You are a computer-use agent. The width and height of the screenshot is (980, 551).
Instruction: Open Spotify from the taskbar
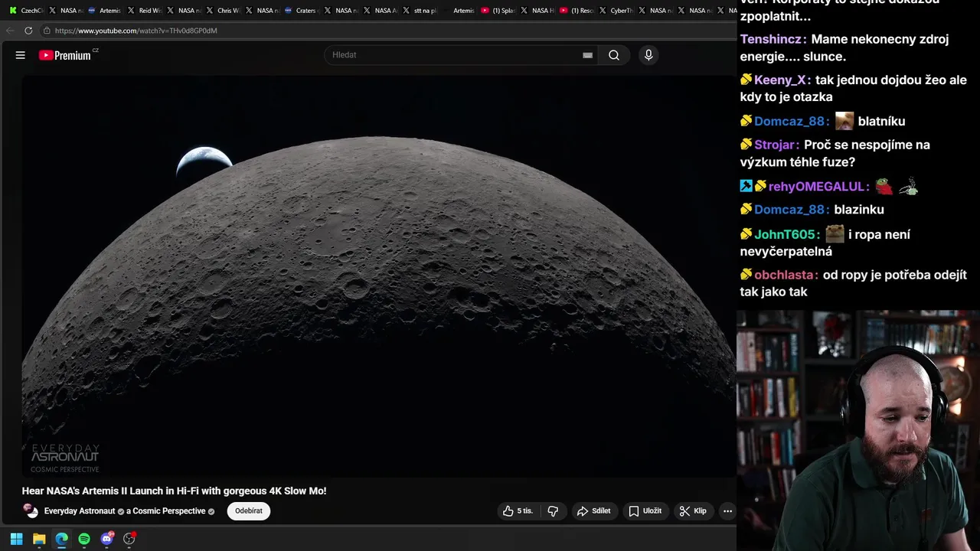pos(84,539)
